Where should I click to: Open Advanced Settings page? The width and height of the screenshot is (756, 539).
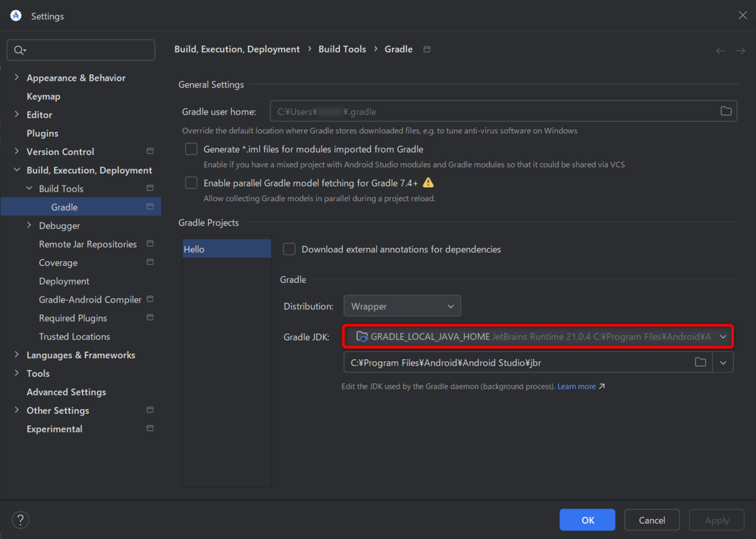point(66,391)
